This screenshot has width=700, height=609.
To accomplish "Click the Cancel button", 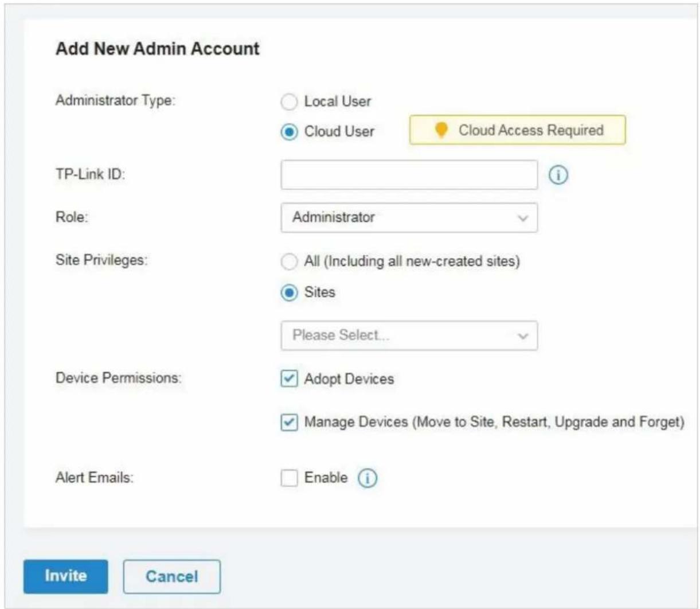I will [171, 576].
